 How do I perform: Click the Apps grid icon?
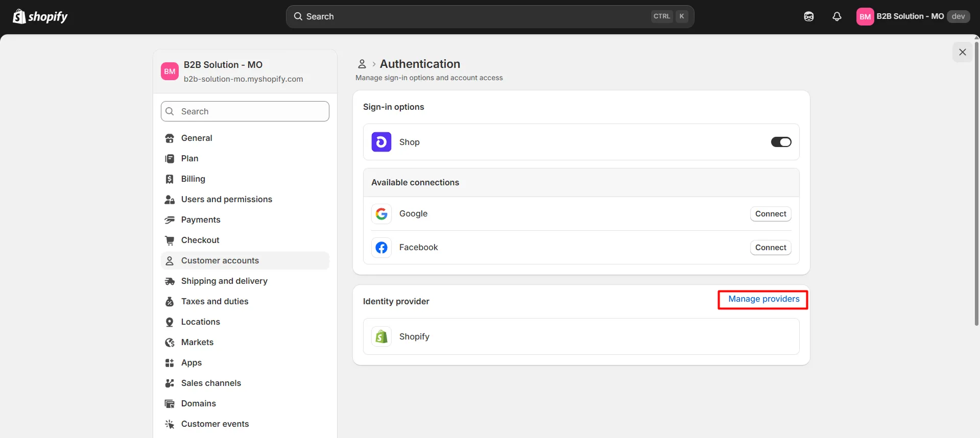click(170, 363)
